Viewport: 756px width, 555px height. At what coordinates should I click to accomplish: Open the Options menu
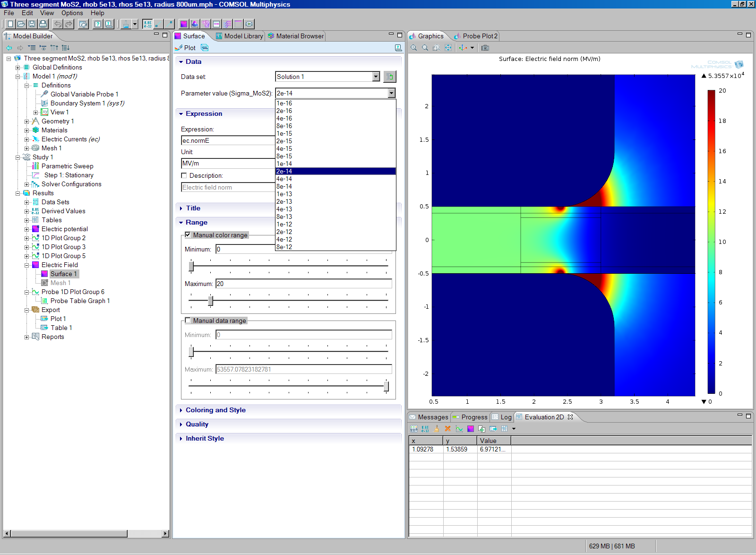click(x=72, y=13)
